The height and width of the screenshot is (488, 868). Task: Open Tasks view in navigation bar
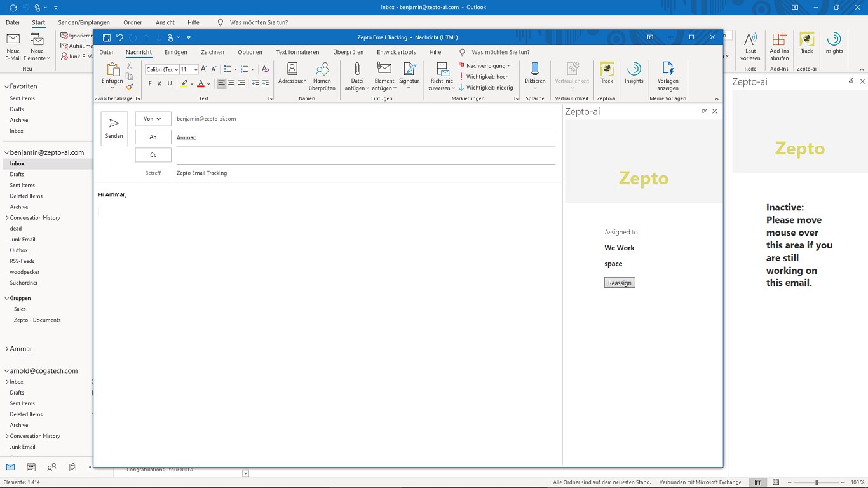(x=72, y=468)
